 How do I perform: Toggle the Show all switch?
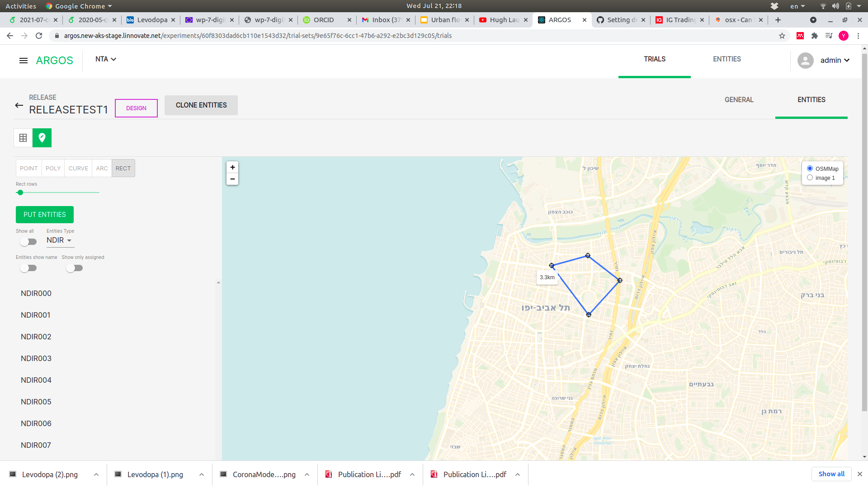click(28, 242)
